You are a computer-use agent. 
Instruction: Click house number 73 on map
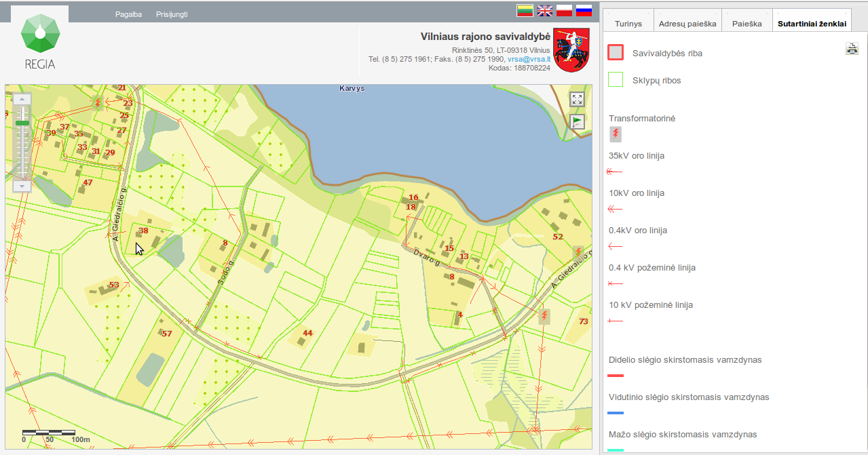coord(583,321)
